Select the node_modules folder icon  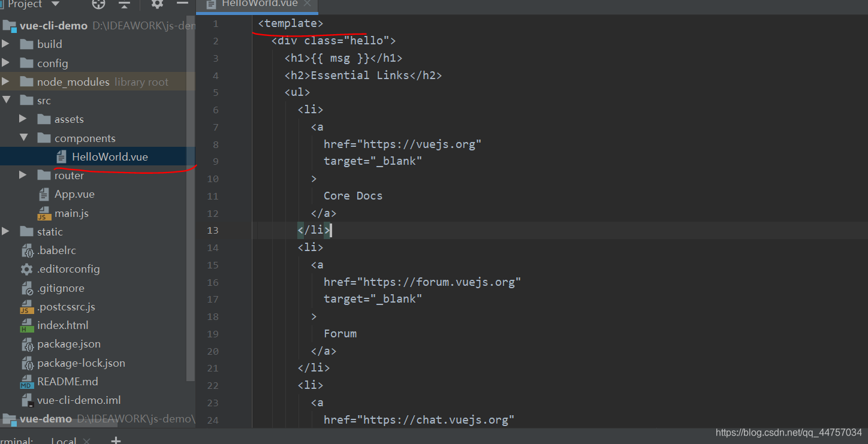pos(26,81)
